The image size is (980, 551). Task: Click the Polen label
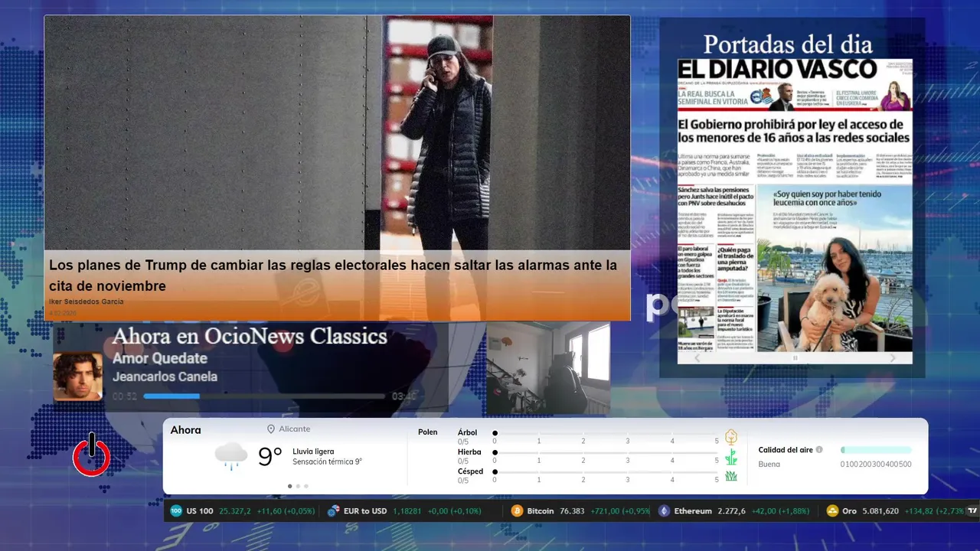[428, 432]
